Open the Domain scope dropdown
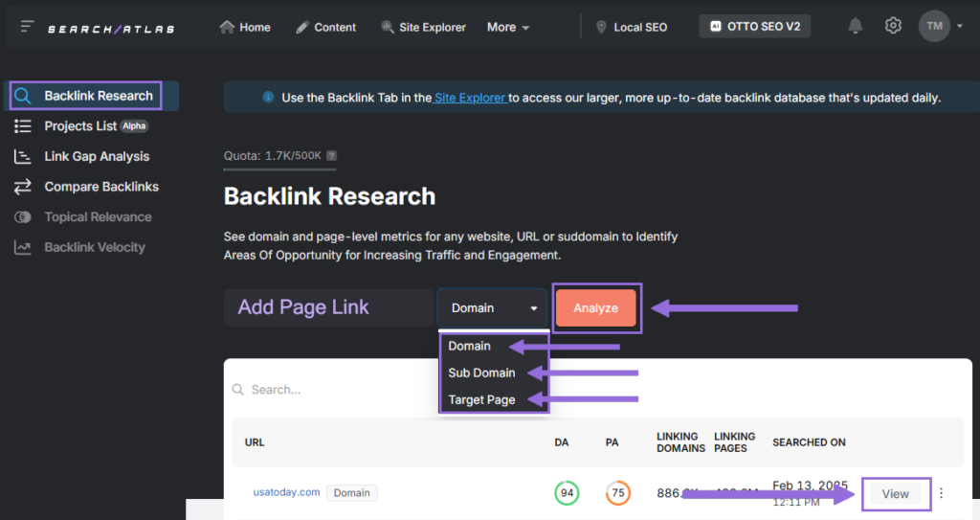The image size is (980, 520). point(493,307)
